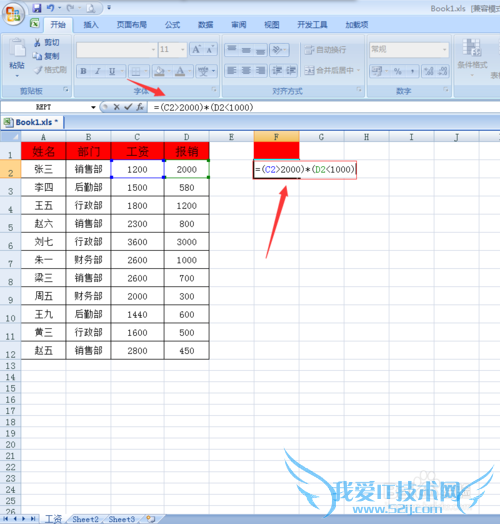Image resolution: width=500 pixels, height=524 pixels.
Task: Open print preview icon in quick access toolbar
Action: (91, 8)
